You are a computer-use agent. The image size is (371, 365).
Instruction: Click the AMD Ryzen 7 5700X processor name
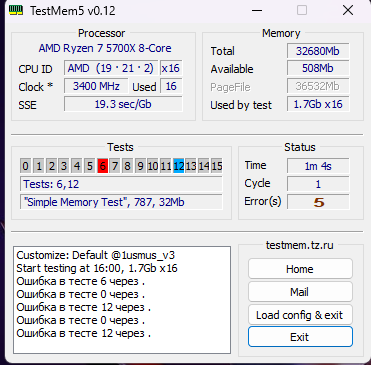(105, 48)
